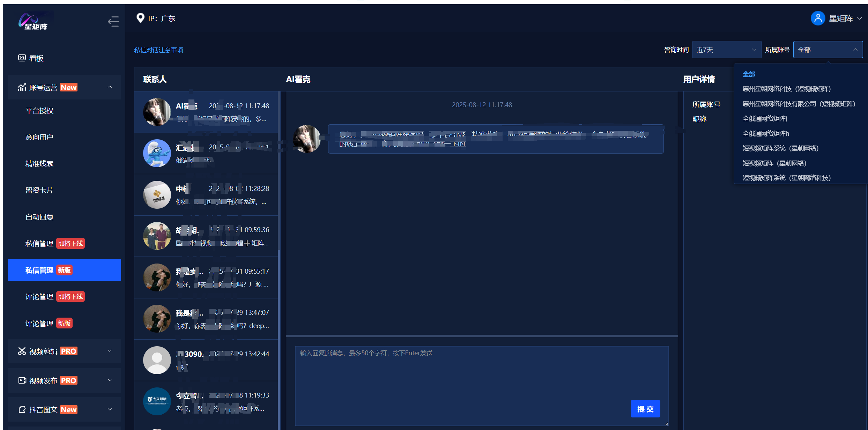Click the IP location pin icon
The image size is (868, 430).
(x=140, y=18)
